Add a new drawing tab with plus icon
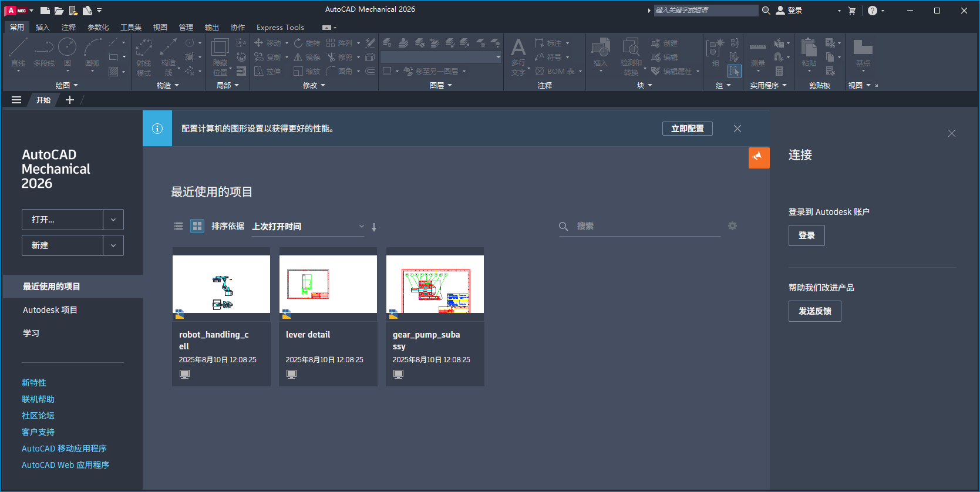980x492 pixels. pos(70,100)
